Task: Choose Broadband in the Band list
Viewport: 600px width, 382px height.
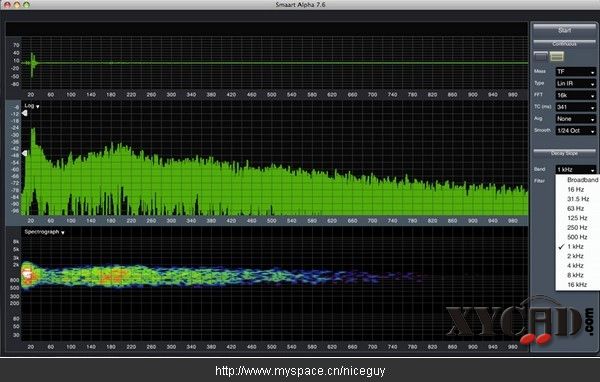Action: (x=578, y=180)
